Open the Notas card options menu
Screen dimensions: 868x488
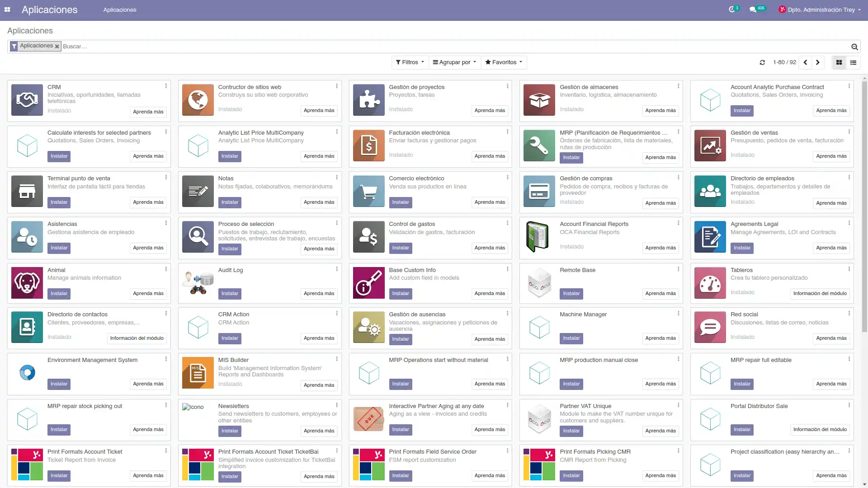(x=337, y=177)
